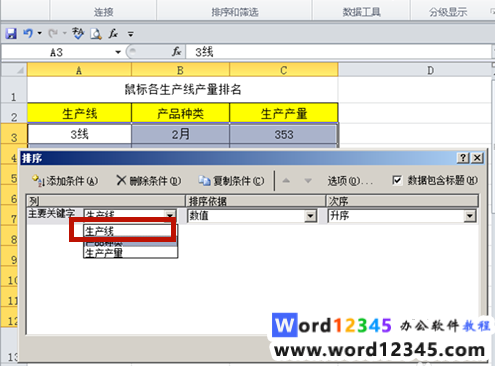
Task: Open the Name Box dropdown arrow
Action: click(x=118, y=52)
